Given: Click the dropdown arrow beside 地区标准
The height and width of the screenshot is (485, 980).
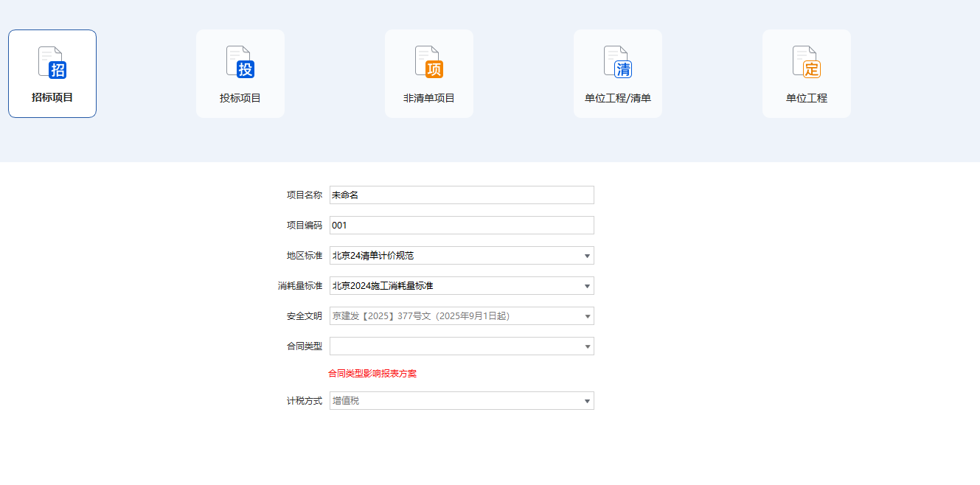Looking at the screenshot, I should pyautogui.click(x=587, y=255).
